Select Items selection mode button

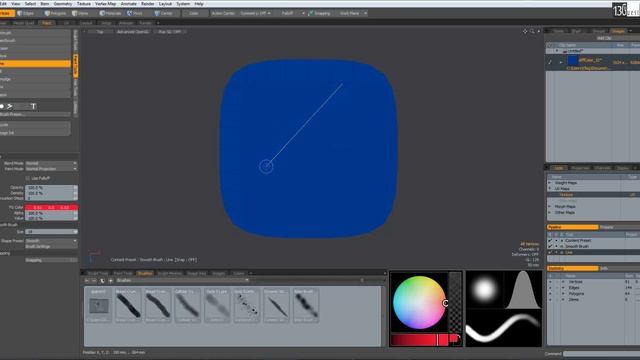click(80, 13)
